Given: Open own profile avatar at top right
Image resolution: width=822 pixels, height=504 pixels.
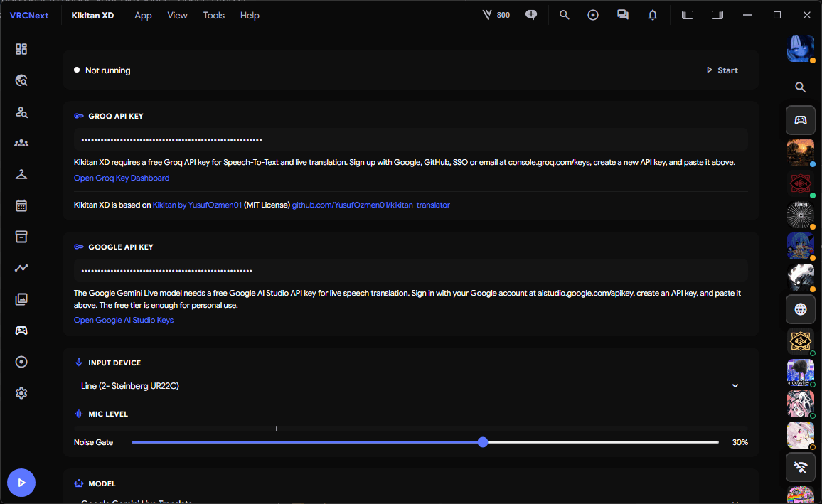Looking at the screenshot, I should tap(801, 48).
